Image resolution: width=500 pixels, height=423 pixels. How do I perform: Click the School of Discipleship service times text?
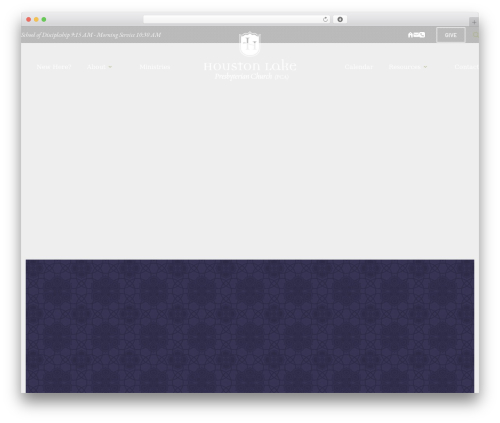pyautogui.click(x=91, y=35)
